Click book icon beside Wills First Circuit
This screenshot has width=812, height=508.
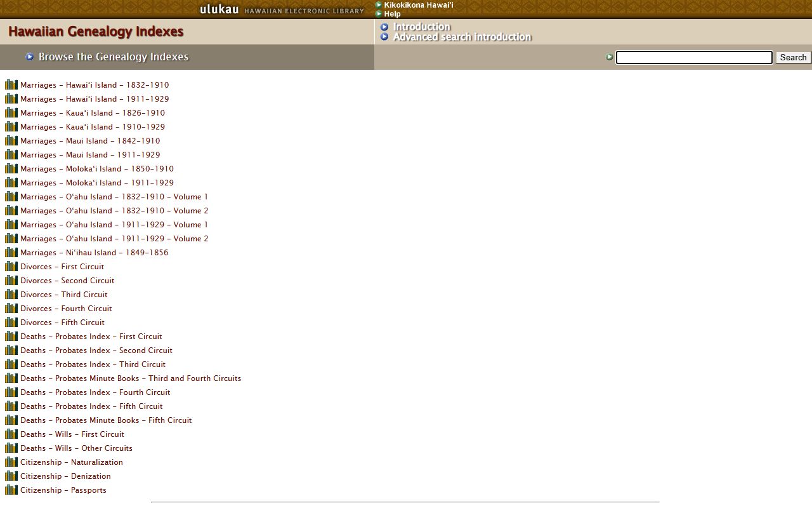pos(11,434)
